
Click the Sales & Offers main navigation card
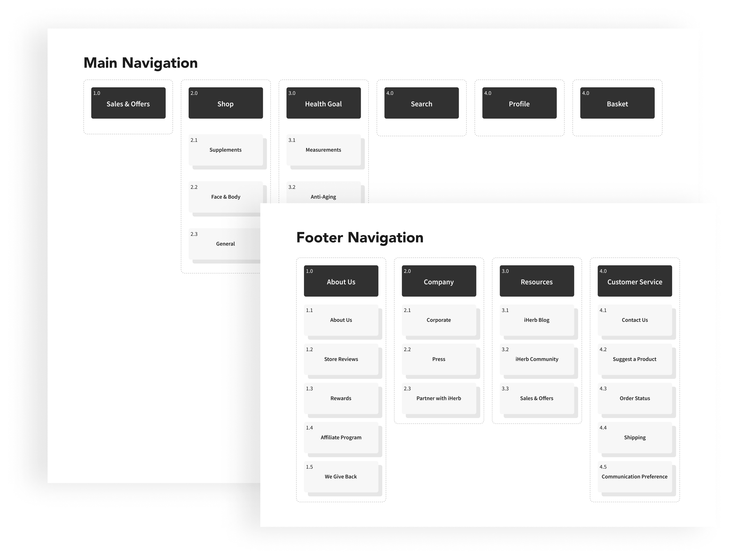click(x=128, y=103)
